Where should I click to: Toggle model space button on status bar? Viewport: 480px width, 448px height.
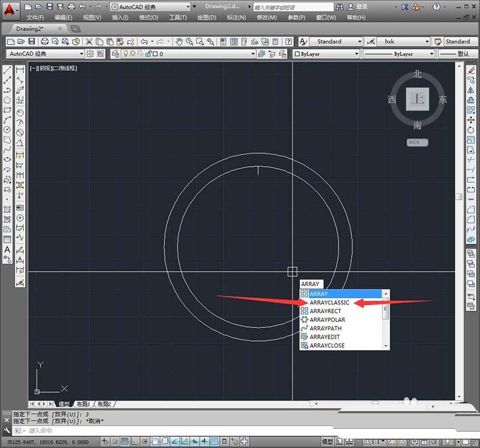[x=328, y=441]
